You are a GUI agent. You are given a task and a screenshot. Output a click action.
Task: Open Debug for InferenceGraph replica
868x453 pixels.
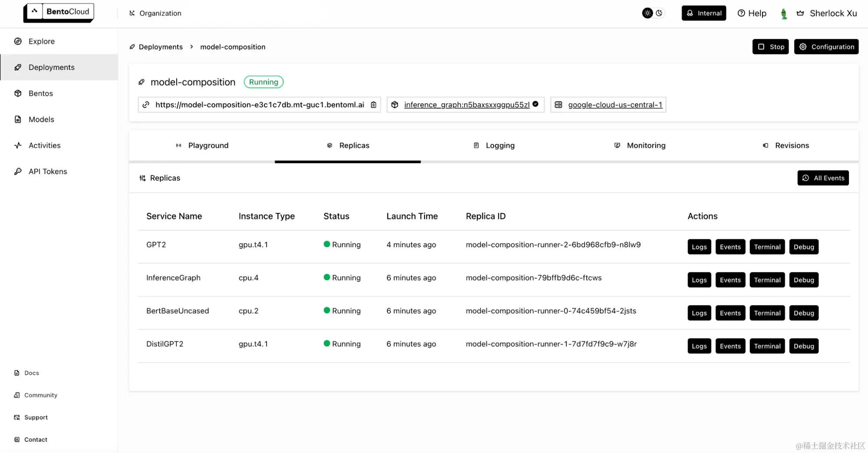(804, 280)
